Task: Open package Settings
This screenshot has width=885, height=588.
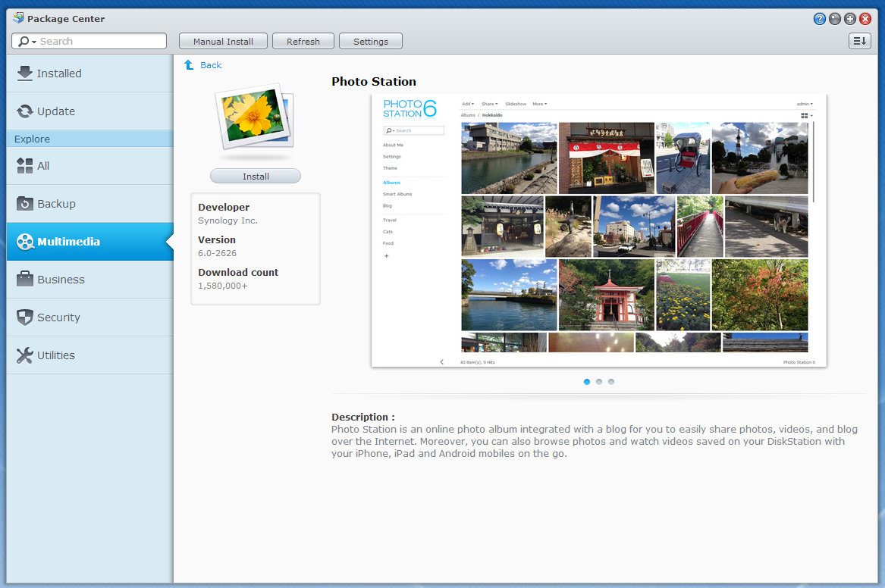Action: tap(371, 41)
